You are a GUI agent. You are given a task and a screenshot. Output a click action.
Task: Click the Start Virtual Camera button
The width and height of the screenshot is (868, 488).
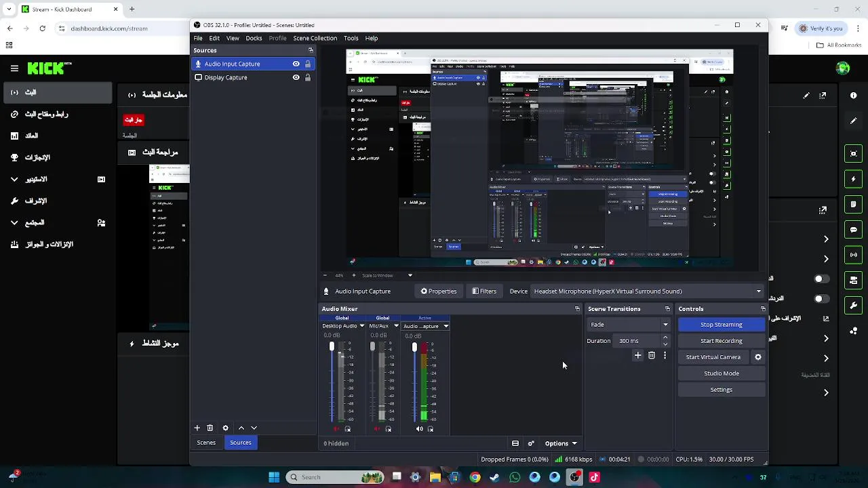tap(713, 357)
